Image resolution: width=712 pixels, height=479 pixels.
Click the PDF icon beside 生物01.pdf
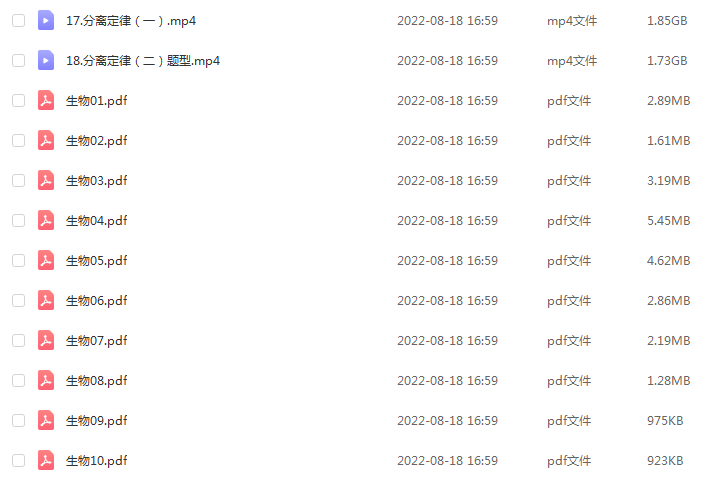(46, 100)
